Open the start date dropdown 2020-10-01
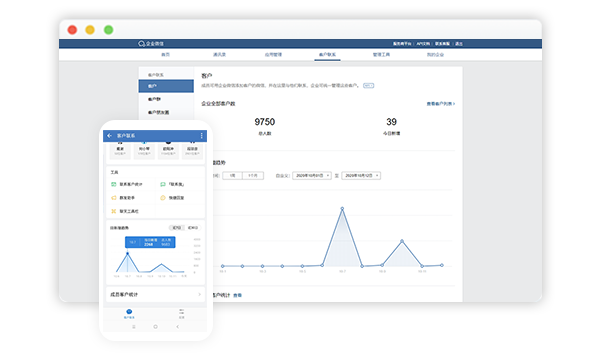 point(312,176)
